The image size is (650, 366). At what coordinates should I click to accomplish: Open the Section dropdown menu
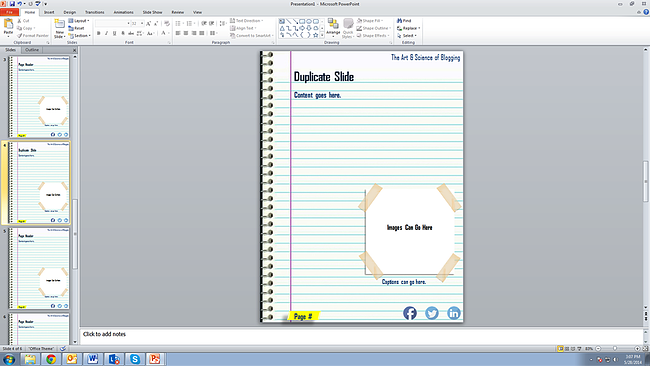(x=80, y=36)
